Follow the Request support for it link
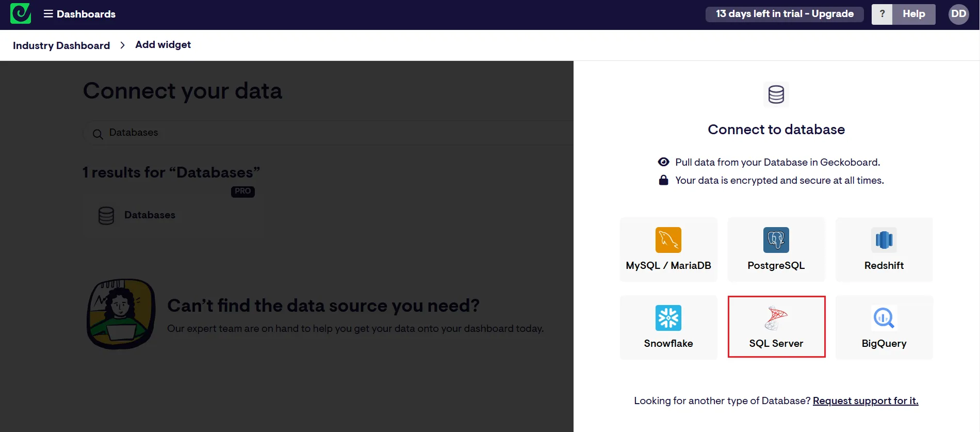This screenshot has height=432, width=980. [x=865, y=401]
